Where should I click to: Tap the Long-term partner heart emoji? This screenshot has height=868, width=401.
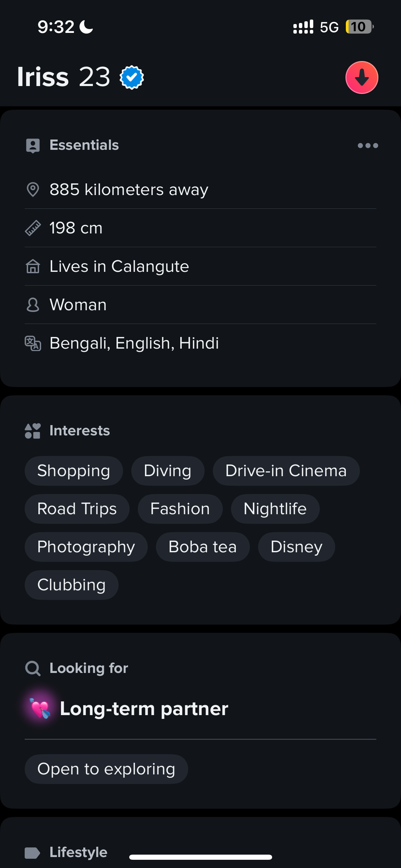coord(40,709)
